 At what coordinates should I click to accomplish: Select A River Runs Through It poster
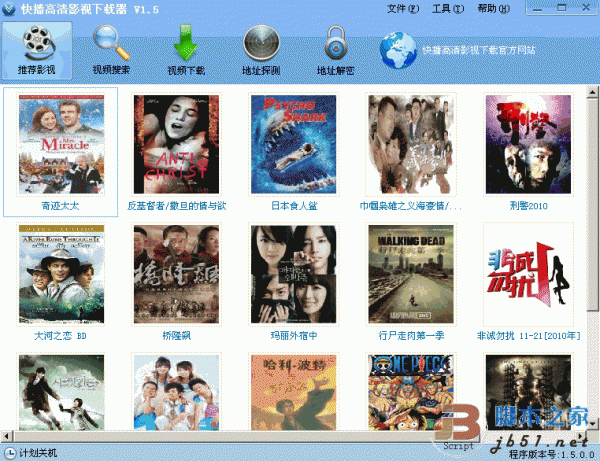[61, 274]
